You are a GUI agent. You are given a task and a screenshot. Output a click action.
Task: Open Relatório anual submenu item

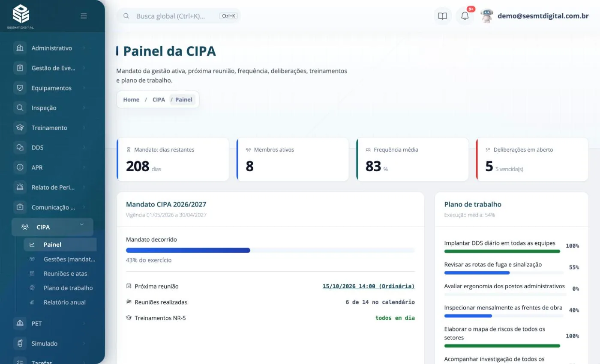point(60,302)
